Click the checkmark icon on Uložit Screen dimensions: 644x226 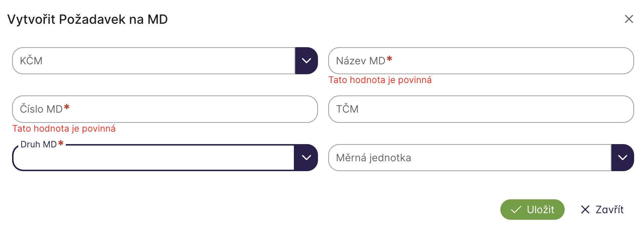point(516,210)
